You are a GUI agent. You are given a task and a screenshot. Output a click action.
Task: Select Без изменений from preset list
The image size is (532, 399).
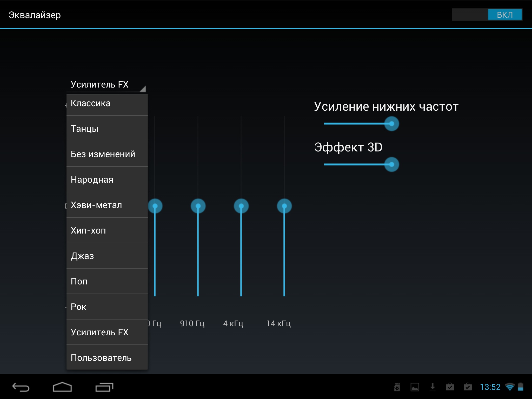pos(107,154)
